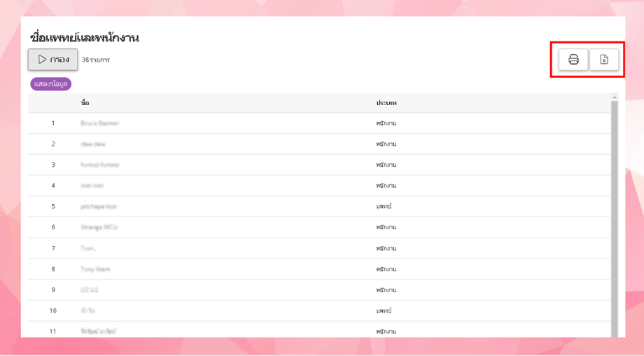
Task: Click the pitchapa test name
Action: tap(99, 207)
